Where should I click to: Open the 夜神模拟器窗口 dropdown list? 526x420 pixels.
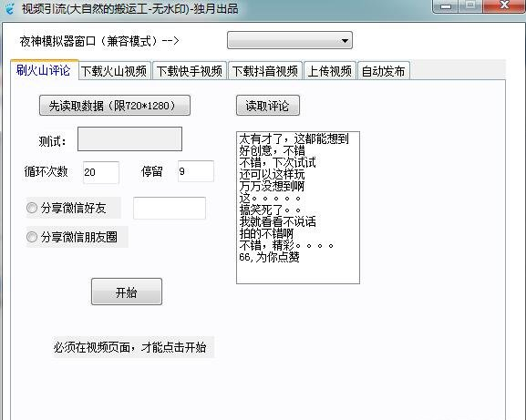point(290,41)
